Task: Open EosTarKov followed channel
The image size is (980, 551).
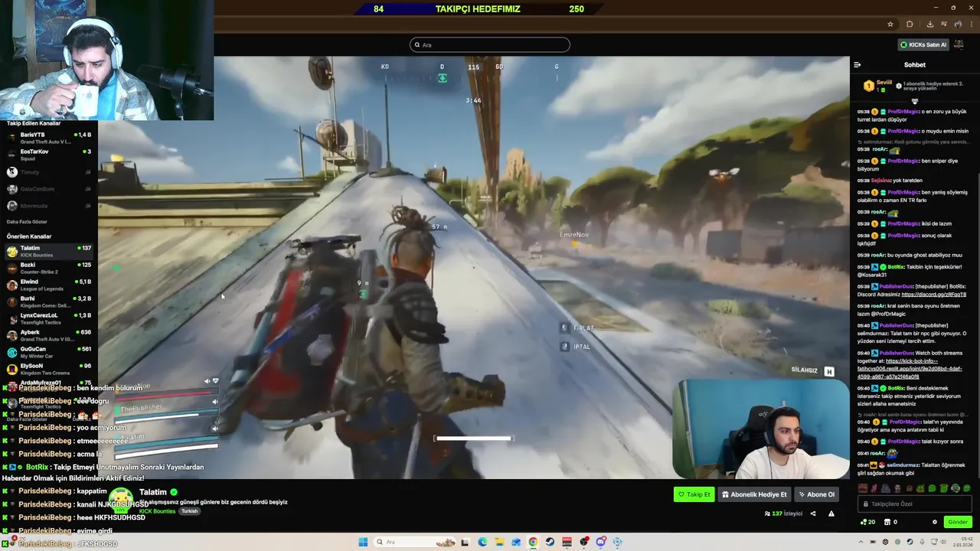Action: tap(49, 155)
